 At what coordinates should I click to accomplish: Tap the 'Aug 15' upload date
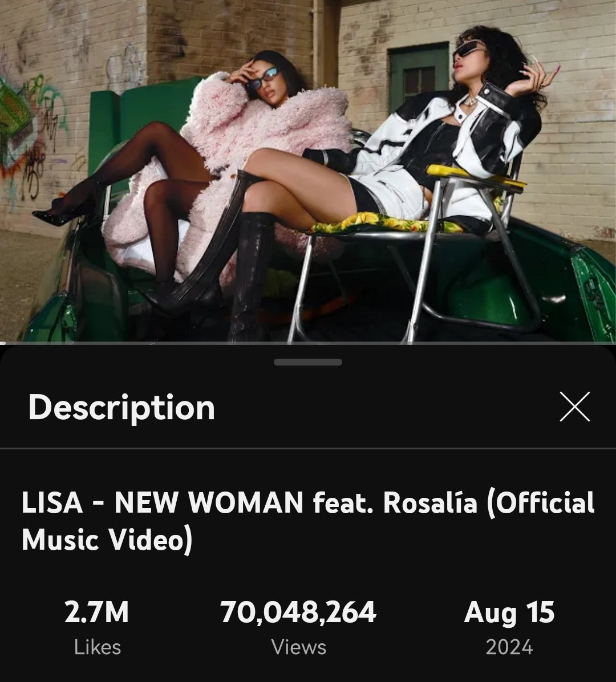tap(509, 613)
